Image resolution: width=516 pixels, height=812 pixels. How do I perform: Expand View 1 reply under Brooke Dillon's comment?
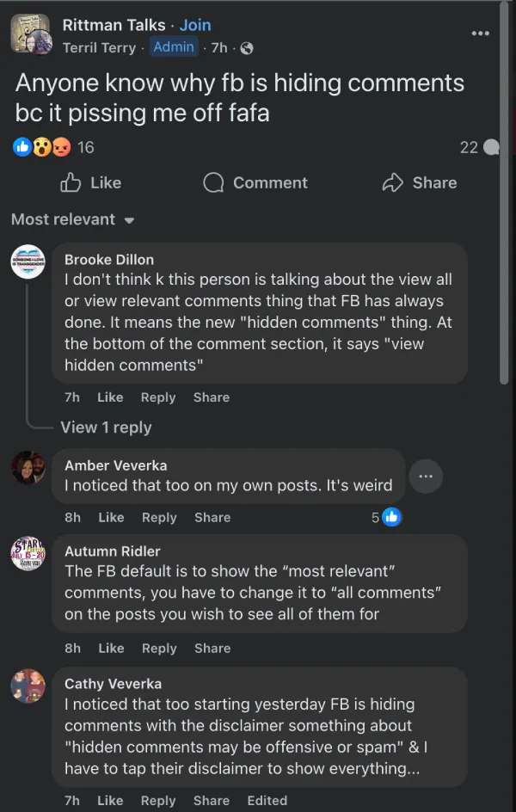coord(106,427)
